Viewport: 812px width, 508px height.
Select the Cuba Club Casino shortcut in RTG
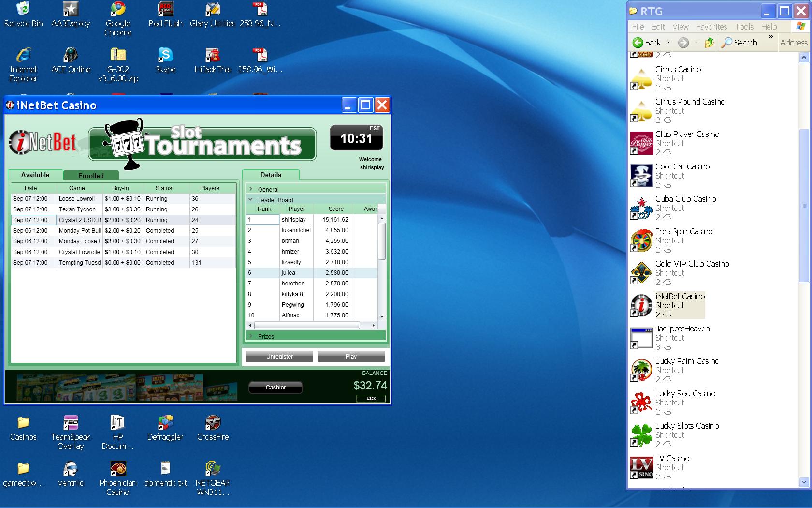pos(673,208)
